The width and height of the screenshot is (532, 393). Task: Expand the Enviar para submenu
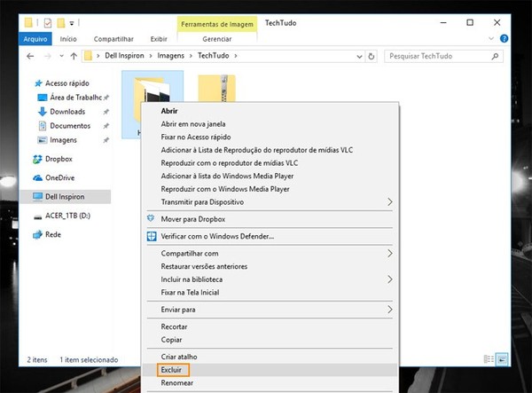(389, 310)
